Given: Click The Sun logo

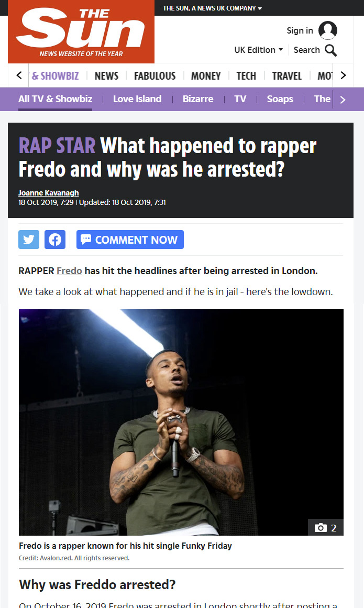Looking at the screenshot, I should 81,32.
